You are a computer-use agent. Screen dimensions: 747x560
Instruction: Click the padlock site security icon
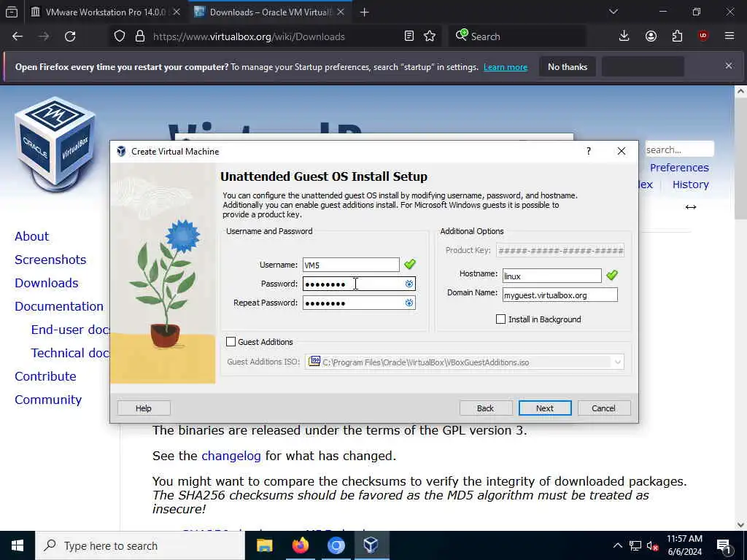coord(139,36)
